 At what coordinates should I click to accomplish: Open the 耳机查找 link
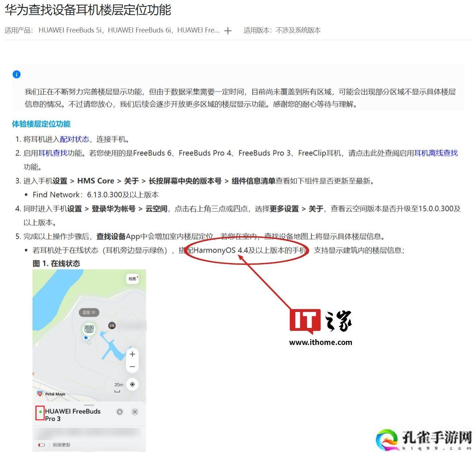pos(53,153)
